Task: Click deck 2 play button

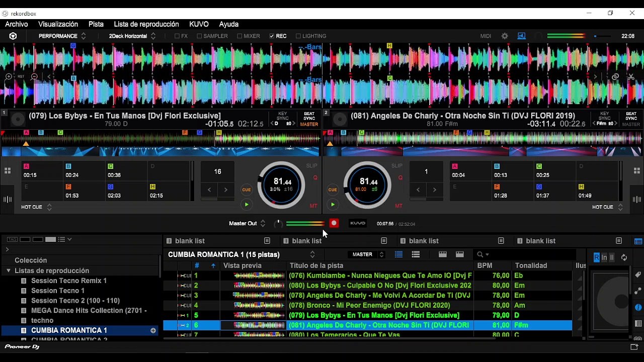Action: click(x=333, y=205)
